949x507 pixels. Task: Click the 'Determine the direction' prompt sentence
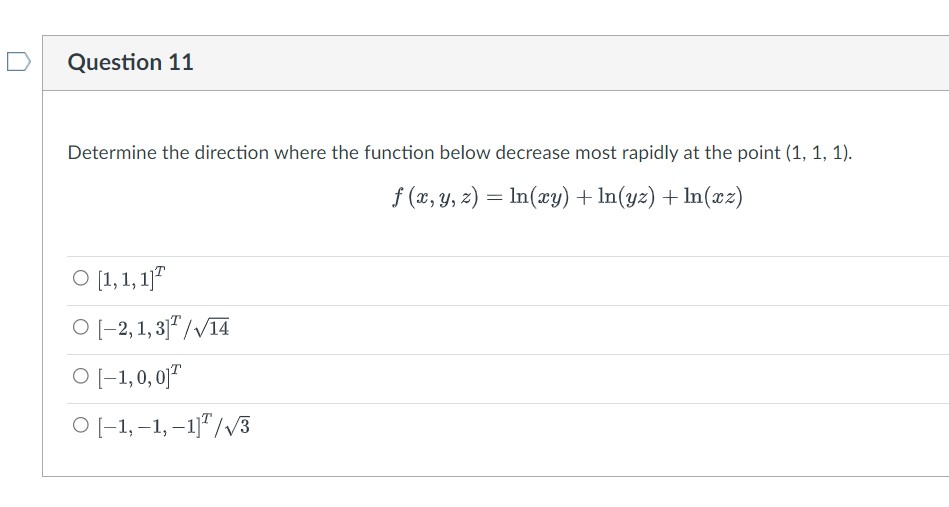[460, 152]
